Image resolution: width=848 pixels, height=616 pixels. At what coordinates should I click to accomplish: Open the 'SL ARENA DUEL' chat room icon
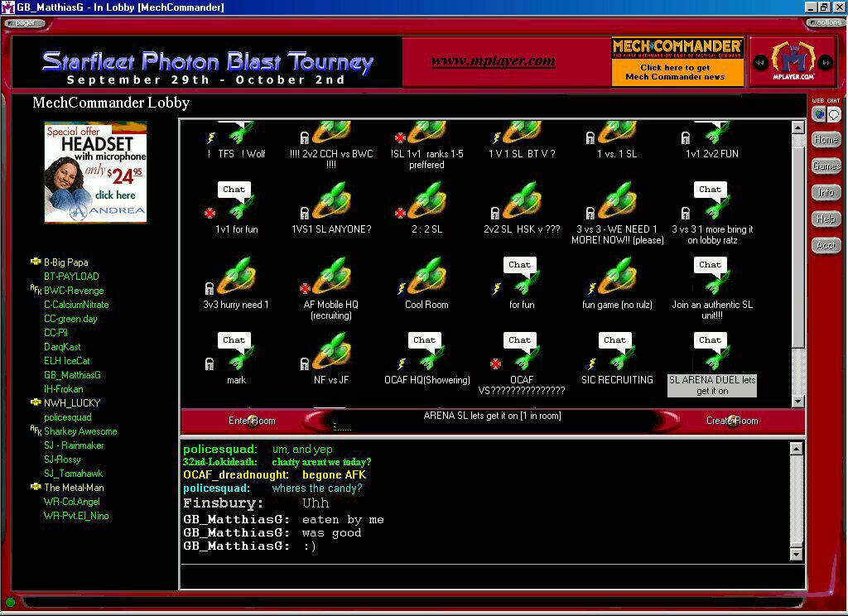[712, 351]
